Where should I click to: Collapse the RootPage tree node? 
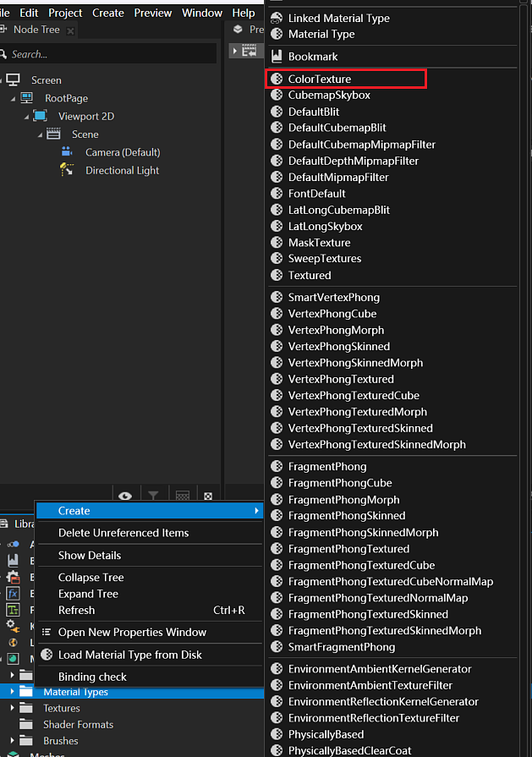(13, 98)
